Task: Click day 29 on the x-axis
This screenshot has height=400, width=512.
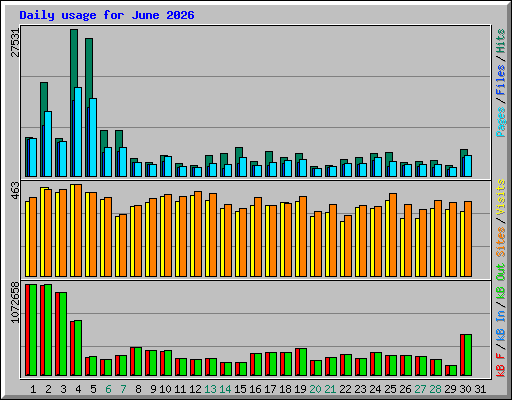Action: click(x=450, y=389)
